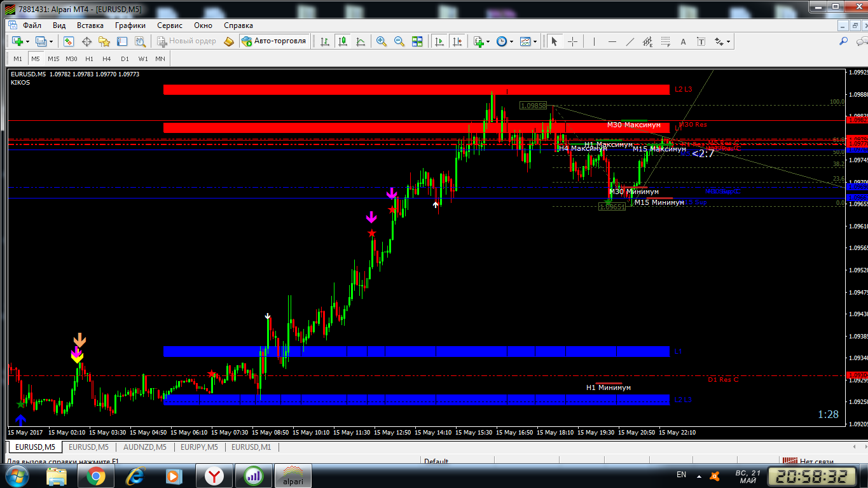Click the upper red L2 L3 zone

pyautogui.click(x=416, y=90)
